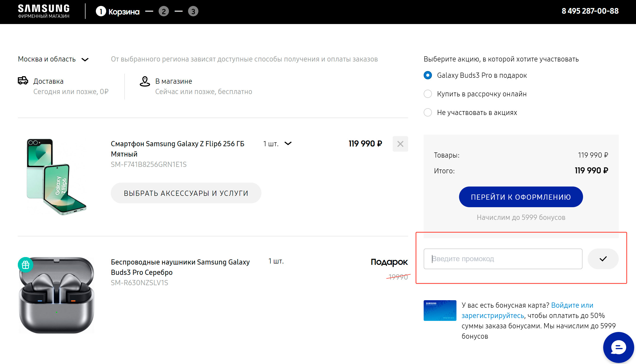Click the Начислим до 5999 бонусов text
This screenshot has width=636, height=364.
(521, 218)
